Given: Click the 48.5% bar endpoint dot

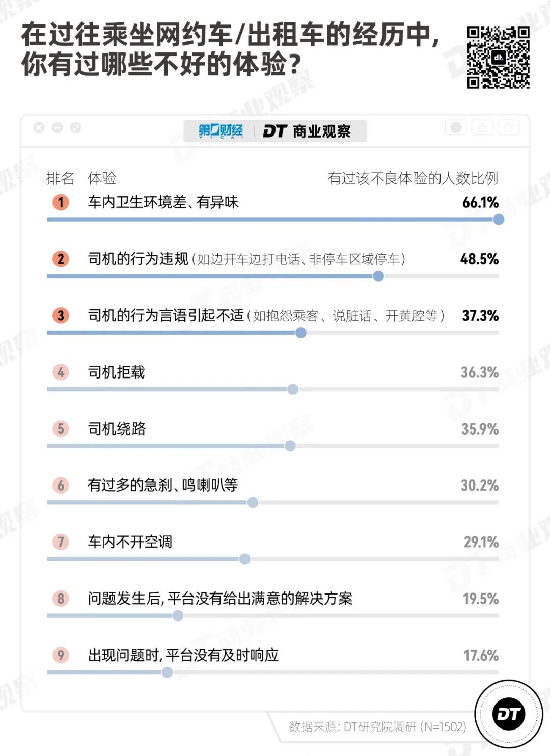Looking at the screenshot, I should click(x=378, y=276).
